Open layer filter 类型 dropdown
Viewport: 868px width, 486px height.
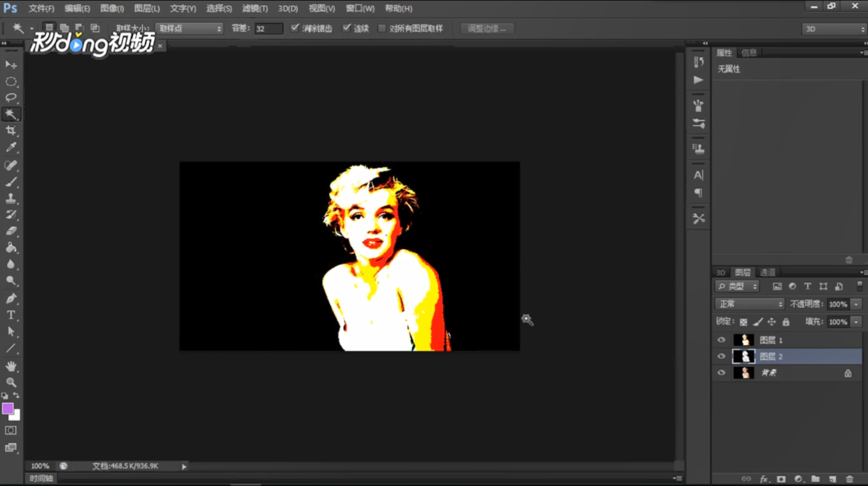coord(737,286)
